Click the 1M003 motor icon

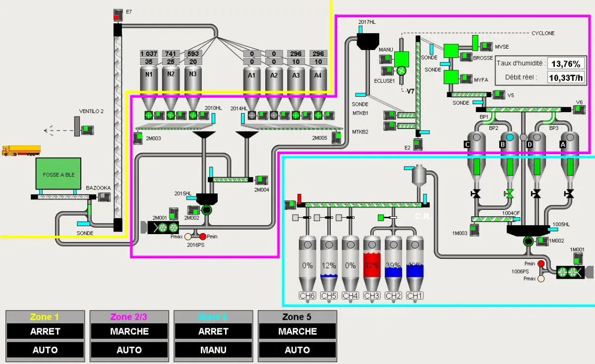(x=475, y=229)
